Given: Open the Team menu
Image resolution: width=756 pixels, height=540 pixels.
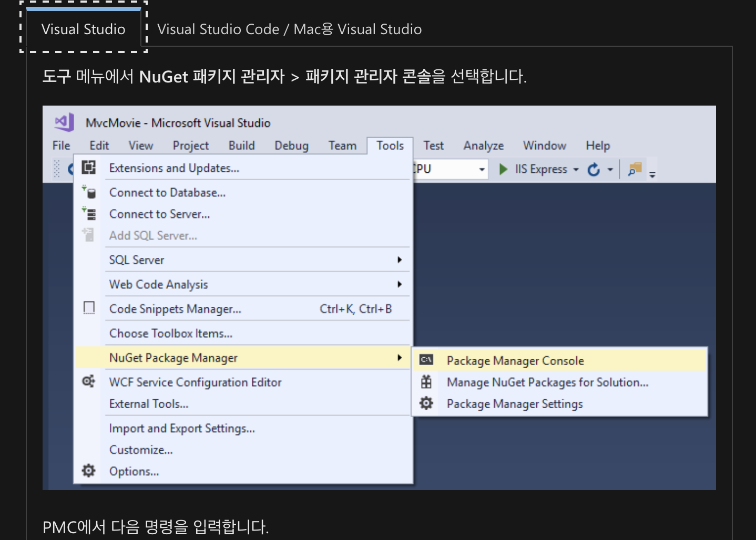Looking at the screenshot, I should [342, 146].
